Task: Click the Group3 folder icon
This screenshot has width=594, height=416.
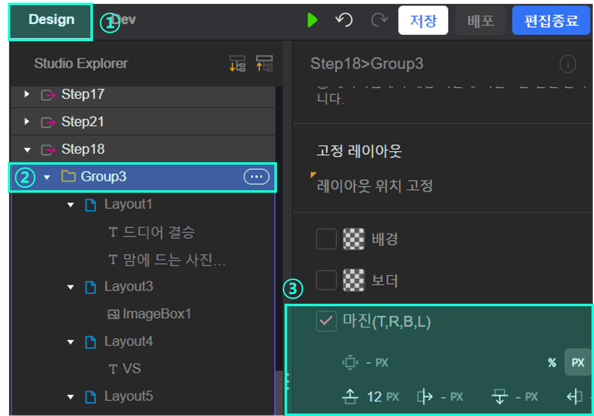Action: [69, 176]
